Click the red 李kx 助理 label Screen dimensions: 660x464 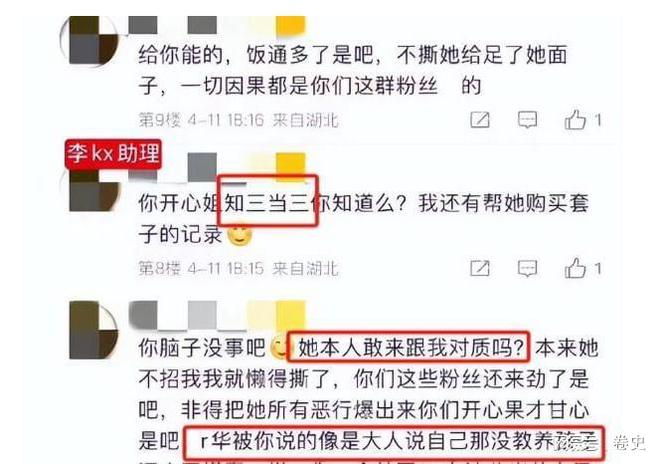pos(113,154)
